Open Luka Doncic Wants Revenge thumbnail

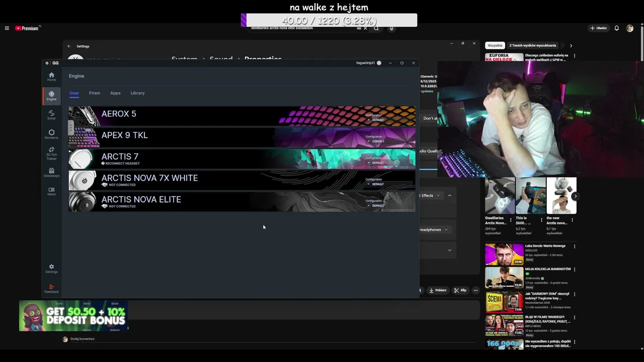[x=504, y=254]
